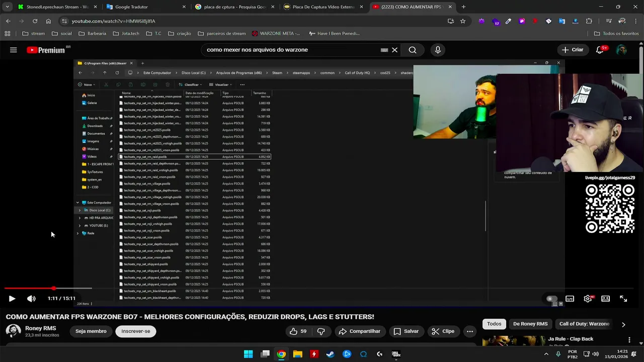The width and height of the screenshot is (644, 362).
Task: Open YouTube account avatar menu
Action: point(621,50)
